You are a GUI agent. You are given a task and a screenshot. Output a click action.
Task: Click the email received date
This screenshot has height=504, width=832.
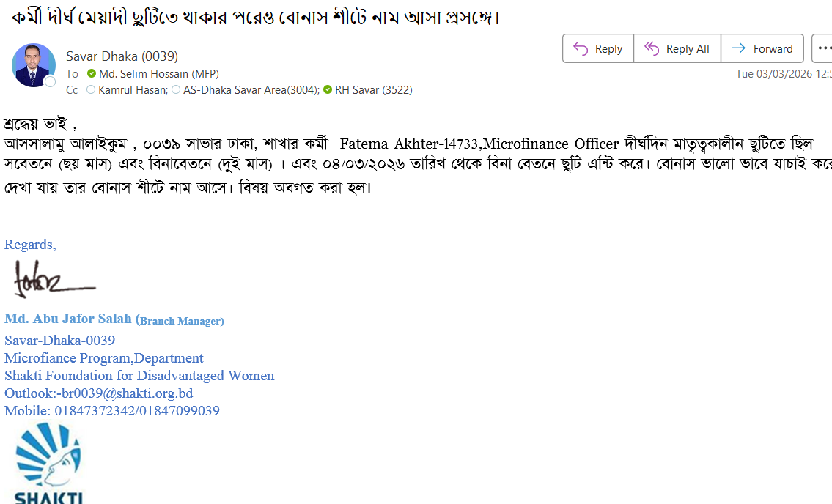click(783, 73)
